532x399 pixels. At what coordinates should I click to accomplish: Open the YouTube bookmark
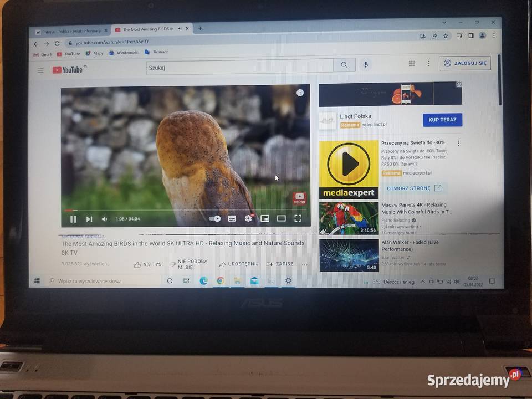tap(68, 54)
